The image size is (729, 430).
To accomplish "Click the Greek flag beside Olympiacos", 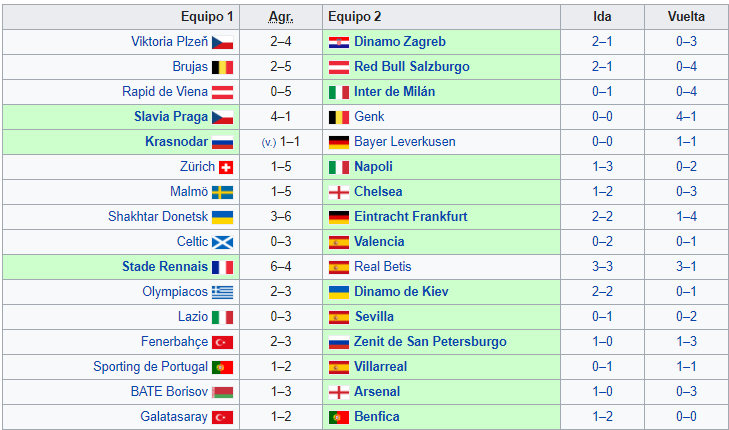I will [x=222, y=292].
